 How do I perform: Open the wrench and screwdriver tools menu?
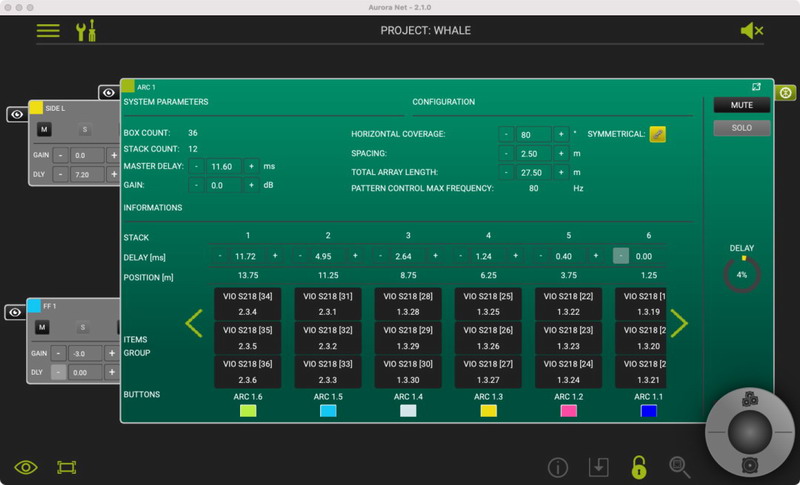(x=87, y=30)
